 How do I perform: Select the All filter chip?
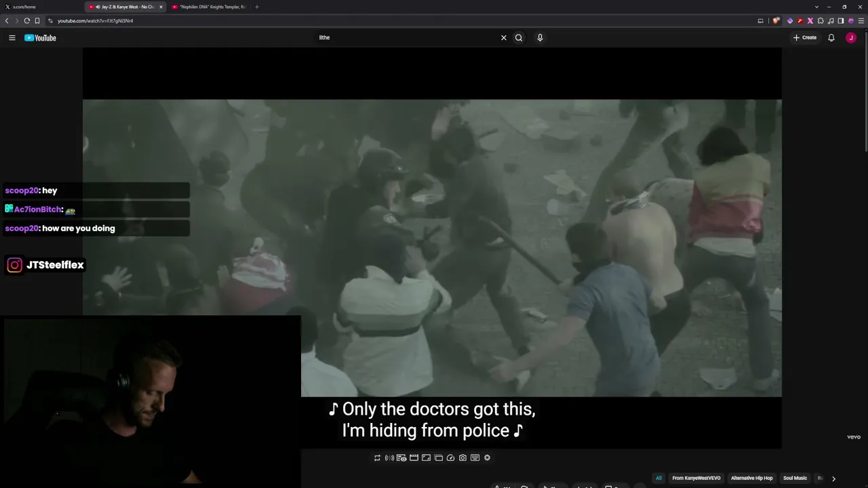point(658,479)
